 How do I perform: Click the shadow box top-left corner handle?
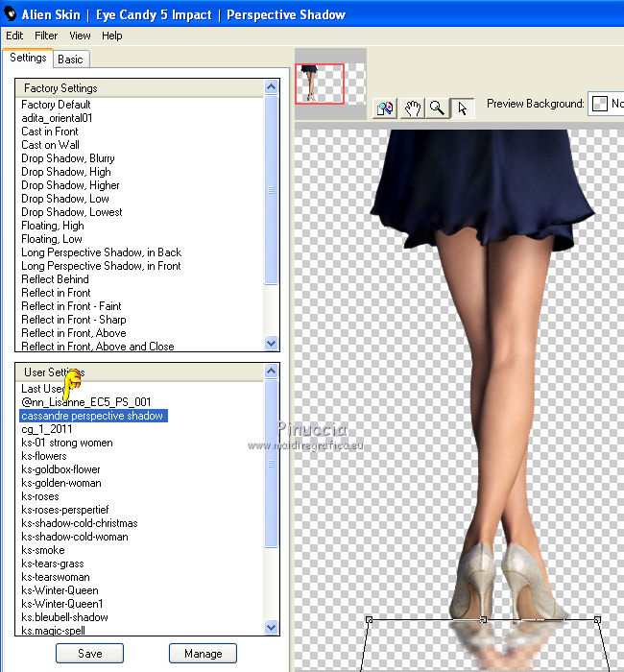coord(369,620)
